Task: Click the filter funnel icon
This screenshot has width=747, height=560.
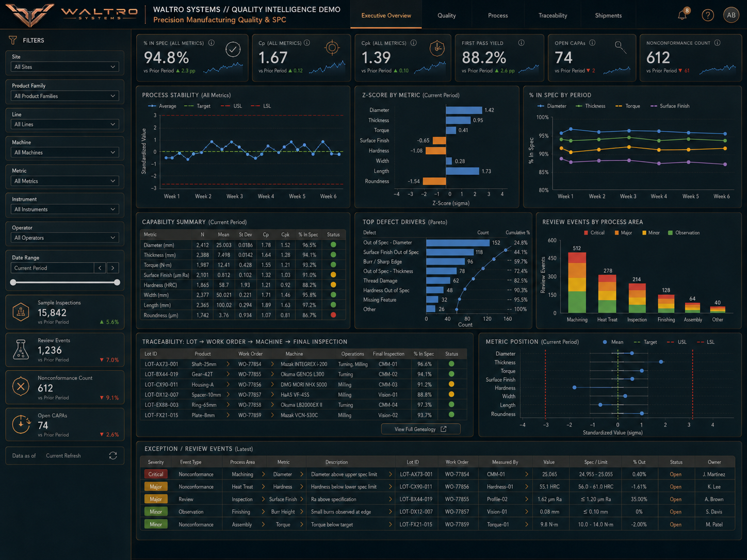Action: pos(13,40)
